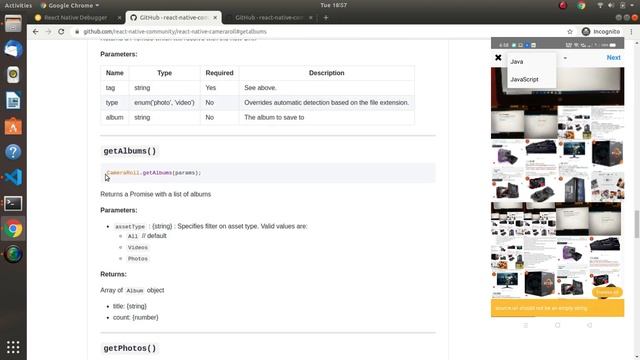
Task: Tap Next in the phone screen
Action: coord(613,58)
